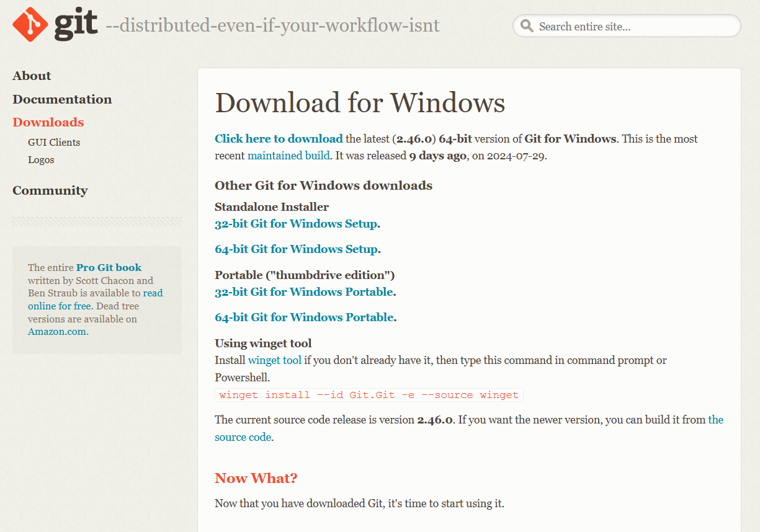Download 32-bit Git for Windows Setup
The width and height of the screenshot is (760, 532).
[x=296, y=224]
